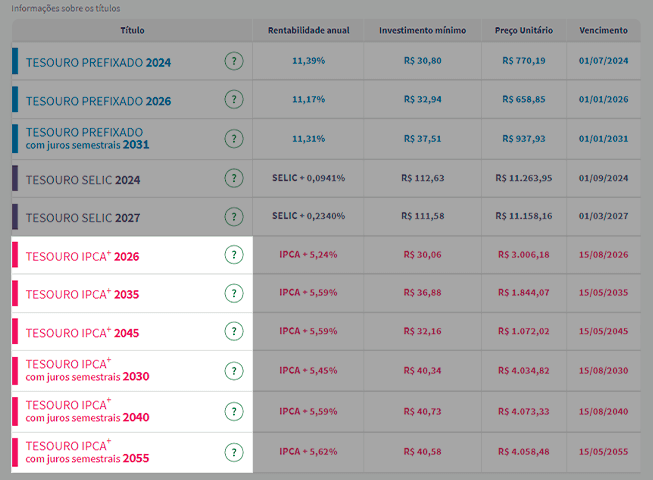Open the help icon for Tesouro IPCA+ 2045
Viewport: 653px width, 480px height.
click(x=234, y=331)
